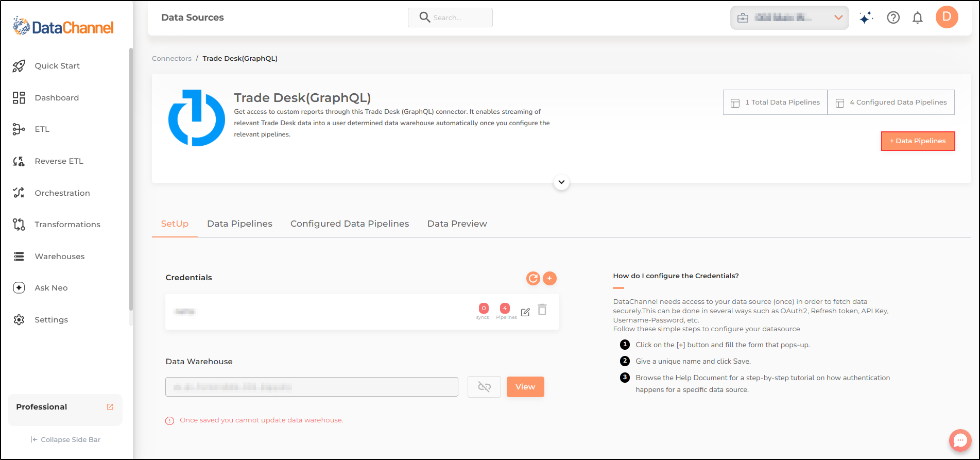980x460 pixels.
Task: Open the chat support bubble
Action: click(960, 440)
